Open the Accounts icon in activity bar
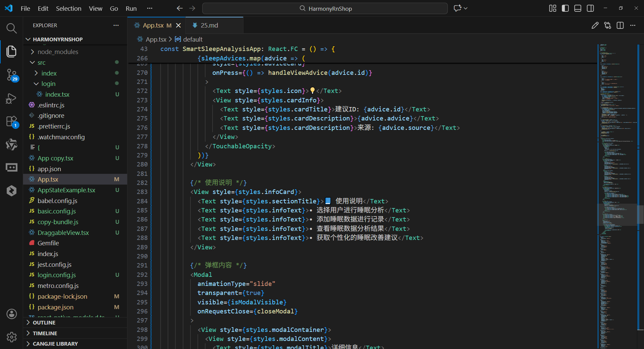Viewport: 644px width, 349px height. (x=11, y=314)
